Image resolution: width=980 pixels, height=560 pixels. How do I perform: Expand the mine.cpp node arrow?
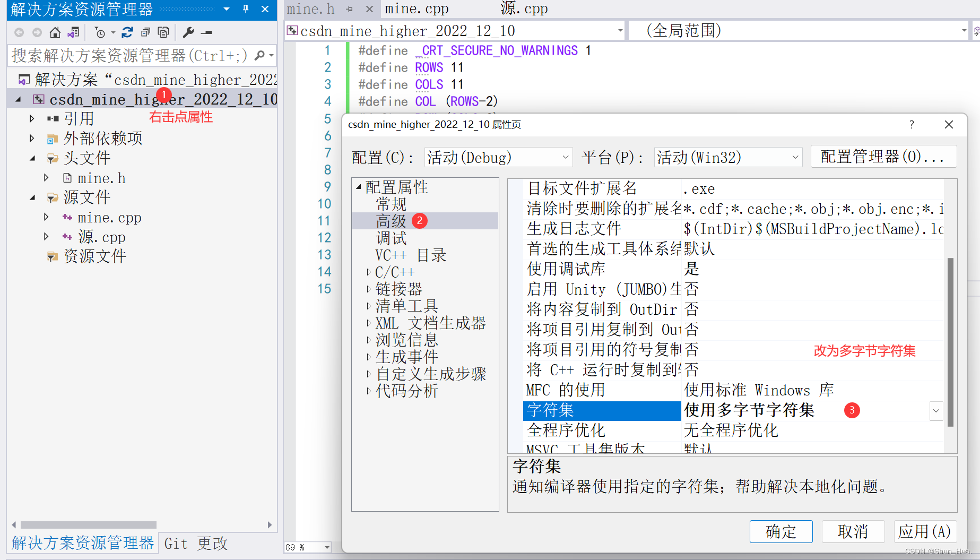[x=46, y=218]
